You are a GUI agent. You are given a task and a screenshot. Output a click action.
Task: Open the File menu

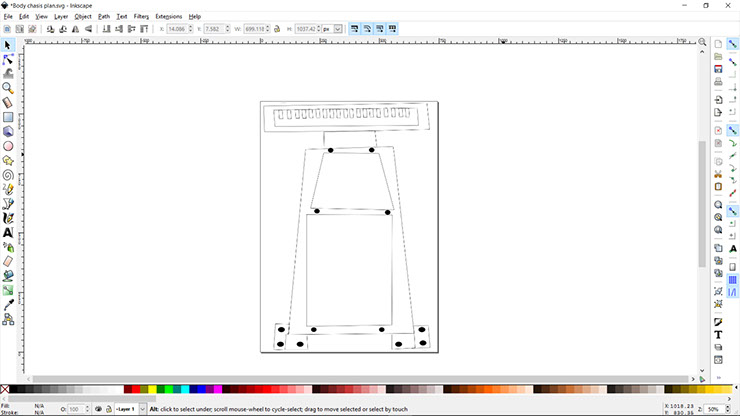(x=8, y=17)
